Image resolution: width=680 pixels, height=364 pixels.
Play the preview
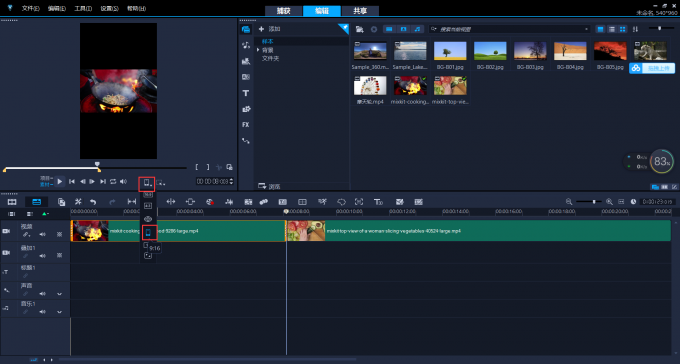(x=60, y=181)
